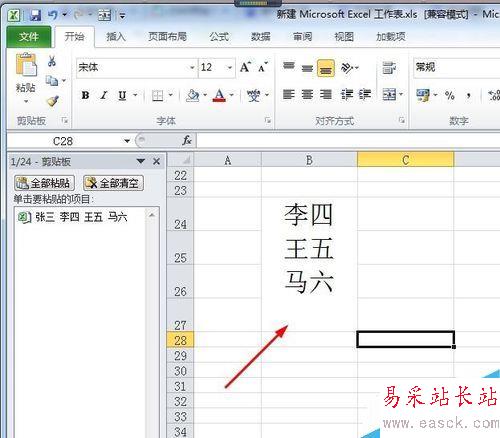The image size is (500, 438).
Task: Click the Save icon in quick access toolbar
Action: coord(35,15)
